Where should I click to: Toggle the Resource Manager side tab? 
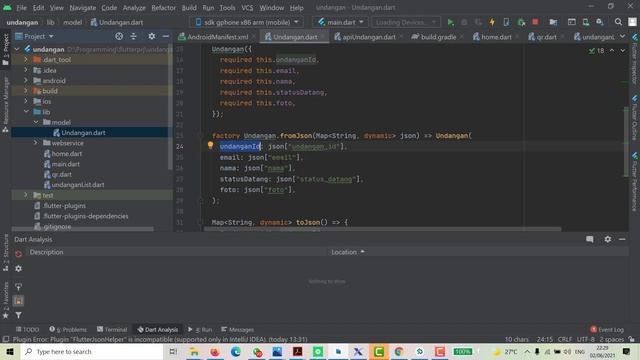pos(6,104)
